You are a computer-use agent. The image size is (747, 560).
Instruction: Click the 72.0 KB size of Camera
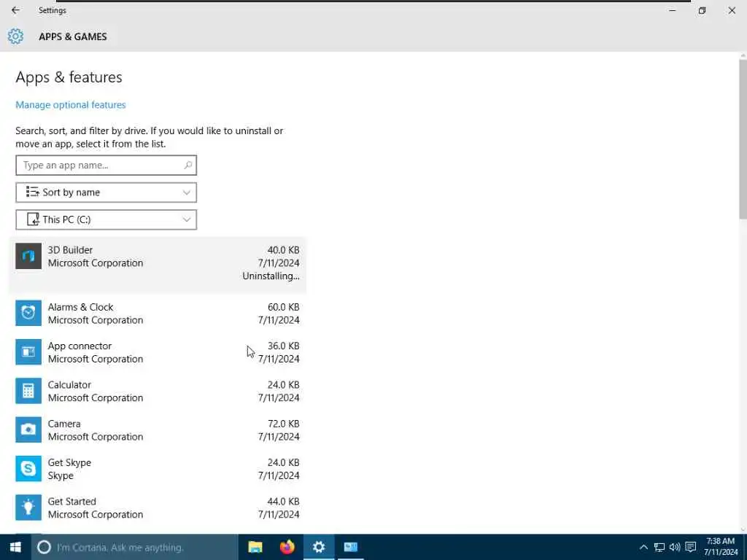coord(283,424)
